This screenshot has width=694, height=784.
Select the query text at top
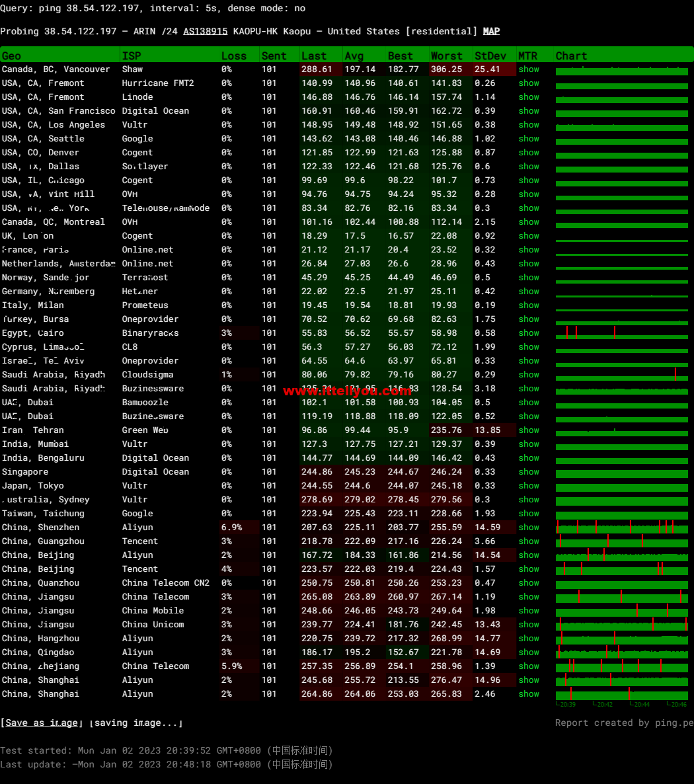pyautogui.click(x=153, y=8)
